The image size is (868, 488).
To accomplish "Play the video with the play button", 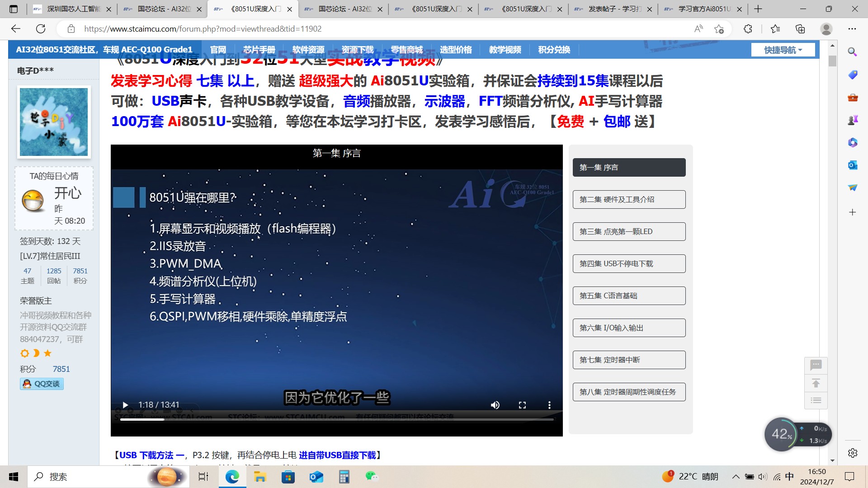I will pos(125,405).
